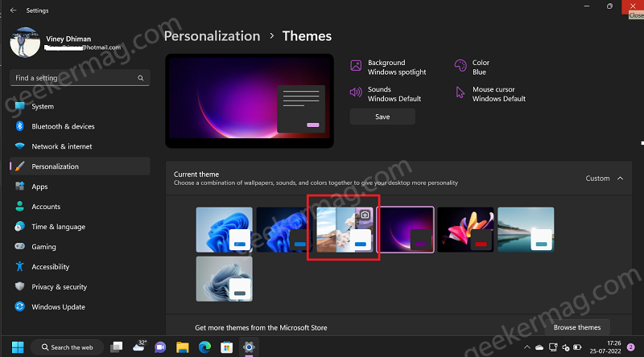Open the Accounts settings category
The width and height of the screenshot is (644, 357).
tap(80, 207)
